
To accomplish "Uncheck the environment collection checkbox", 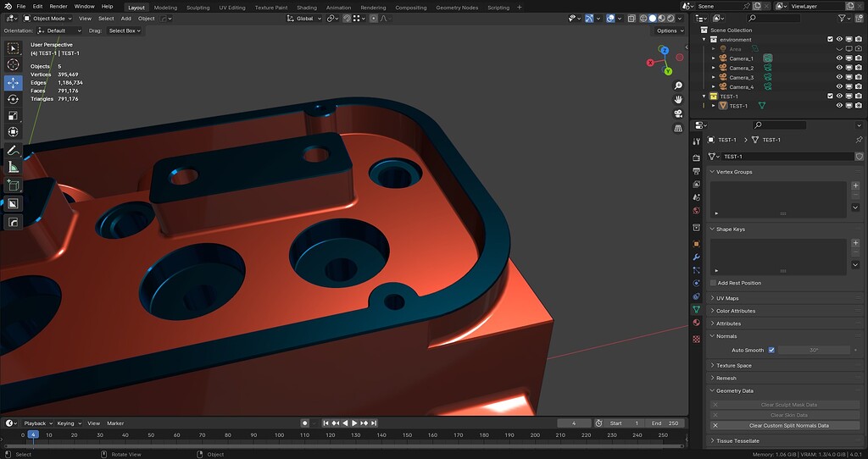I will (830, 39).
